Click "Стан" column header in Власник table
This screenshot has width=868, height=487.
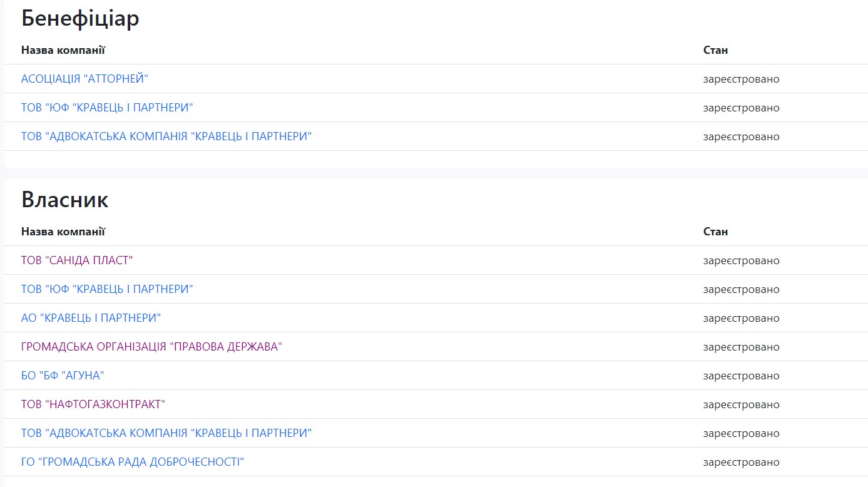pyautogui.click(x=715, y=232)
